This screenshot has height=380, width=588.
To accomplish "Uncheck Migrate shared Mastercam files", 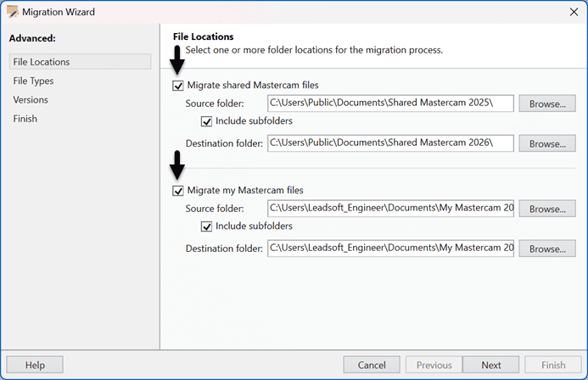I will (177, 86).
